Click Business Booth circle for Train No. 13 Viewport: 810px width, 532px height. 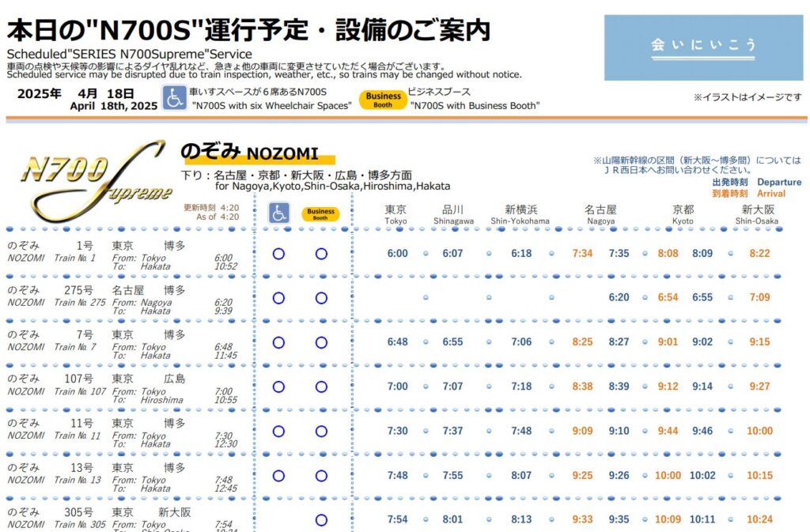(321, 476)
